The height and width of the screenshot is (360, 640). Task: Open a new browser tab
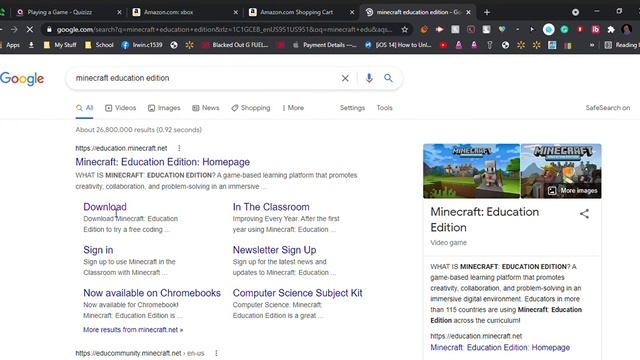point(487,12)
